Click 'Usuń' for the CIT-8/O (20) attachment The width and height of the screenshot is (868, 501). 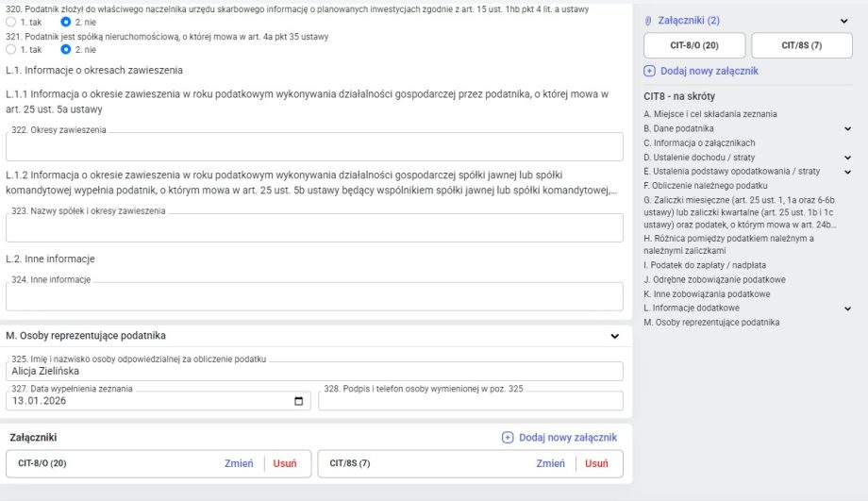click(285, 463)
